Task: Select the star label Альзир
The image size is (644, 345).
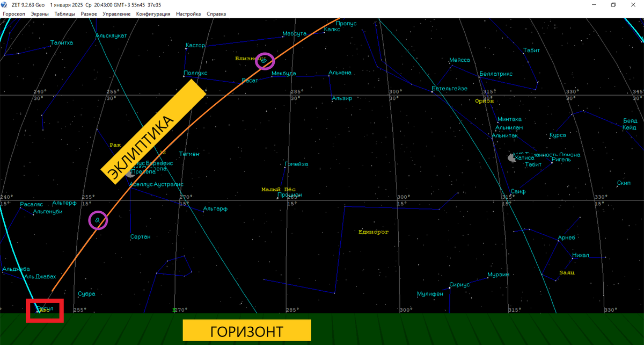Action: (342, 98)
